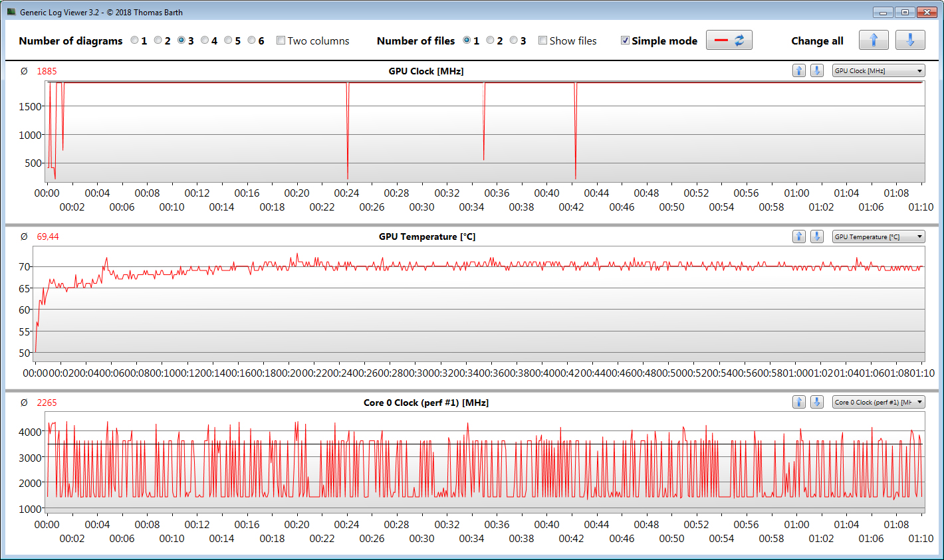
Task: Open the GPU Temperature [°C] dropdown
Action: [x=878, y=236]
